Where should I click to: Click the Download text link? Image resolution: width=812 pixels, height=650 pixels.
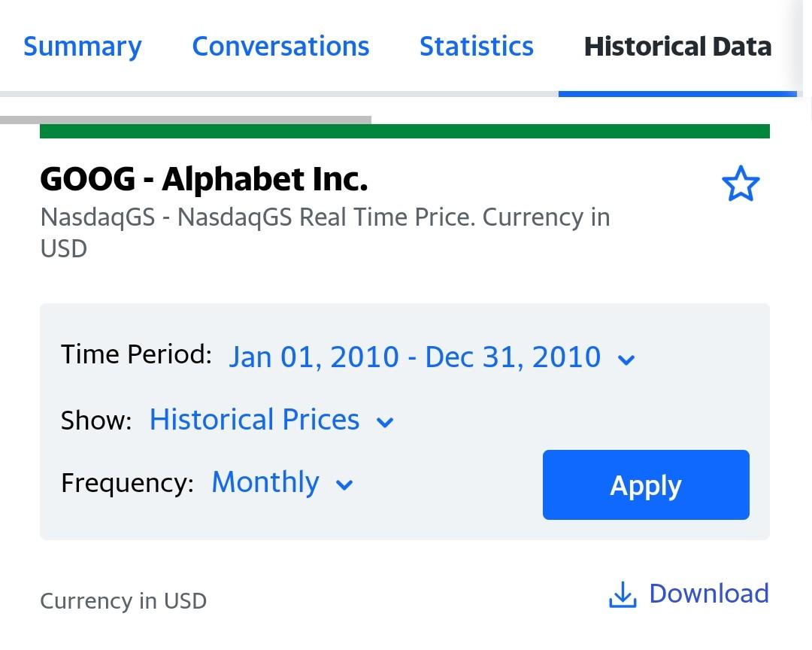[708, 594]
